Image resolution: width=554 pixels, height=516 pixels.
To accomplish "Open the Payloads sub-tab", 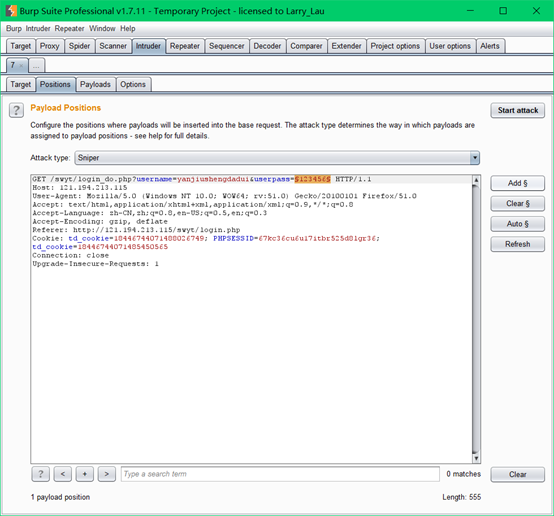I will click(x=95, y=84).
